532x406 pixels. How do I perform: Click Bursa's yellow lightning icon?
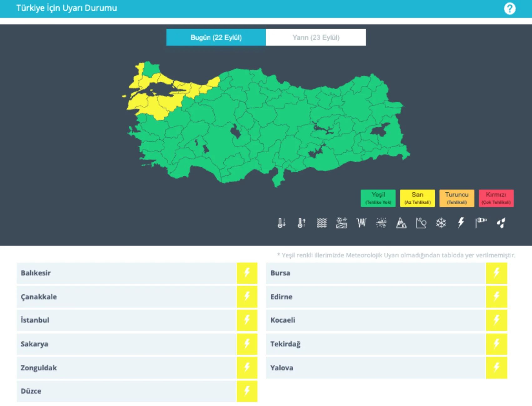coord(496,273)
